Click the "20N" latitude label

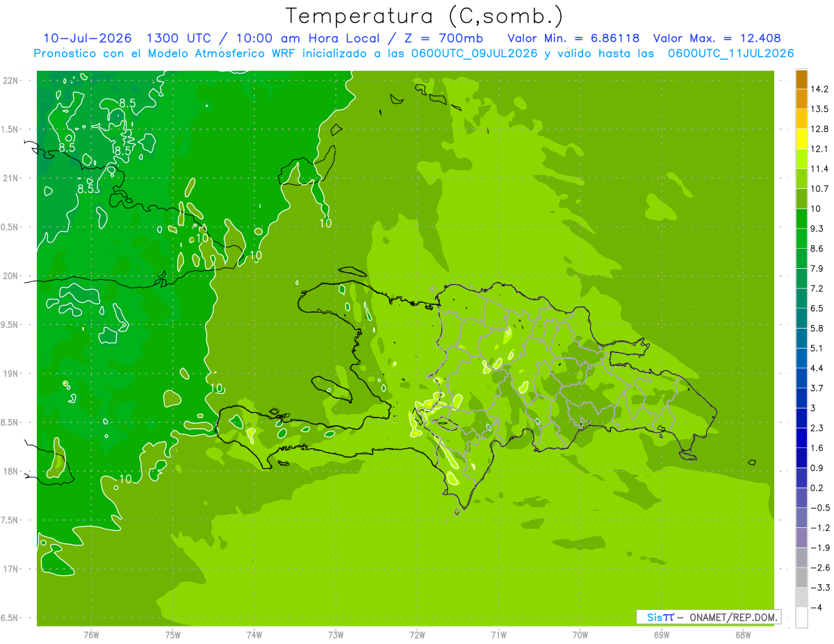pos(11,276)
